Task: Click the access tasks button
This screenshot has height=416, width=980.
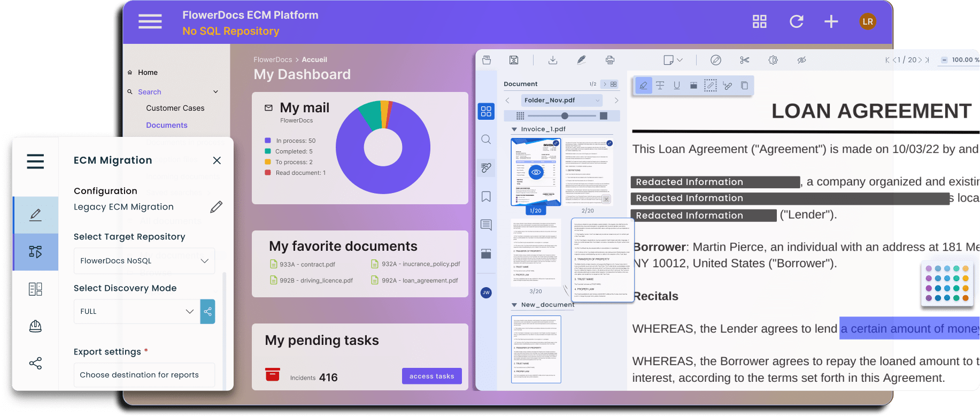Action: point(431,376)
